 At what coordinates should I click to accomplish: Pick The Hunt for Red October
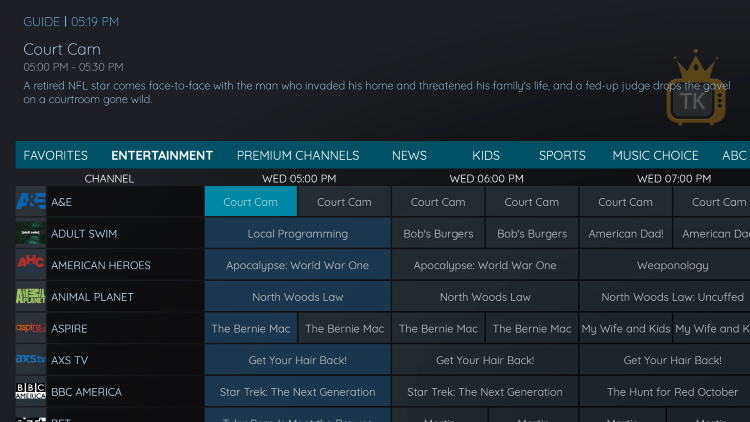tap(672, 392)
